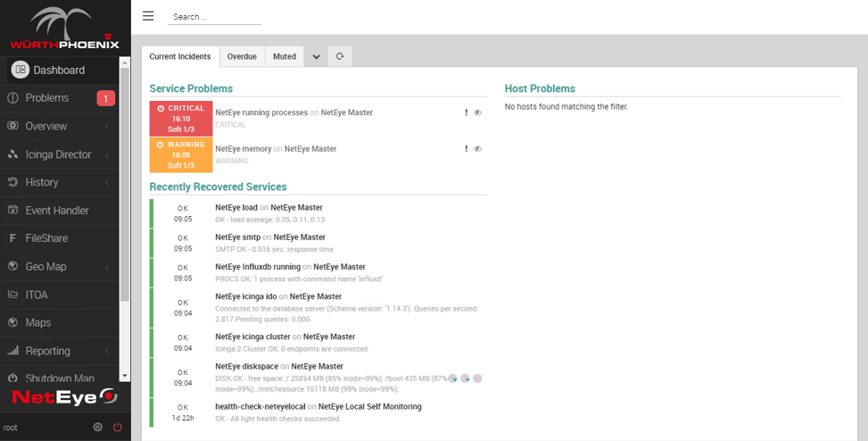Click exclamation icon on running processes row
Screen dimensions: 868x441
pos(466,112)
